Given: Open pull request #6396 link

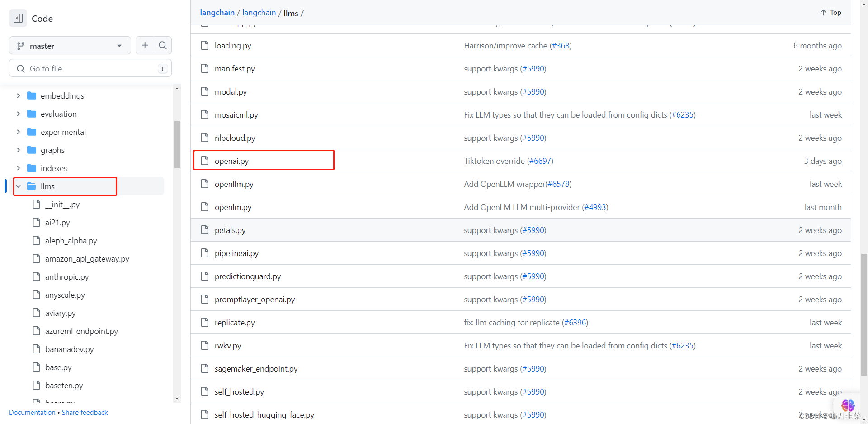Looking at the screenshot, I should 575,322.
